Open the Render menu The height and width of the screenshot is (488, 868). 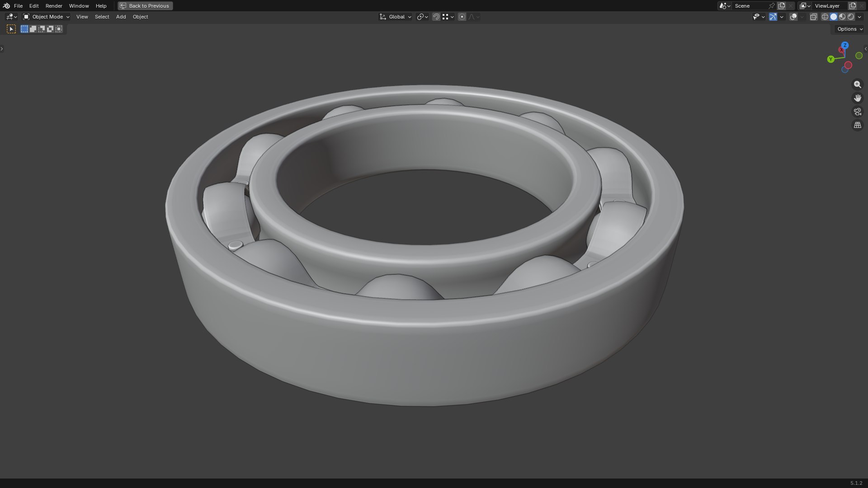(x=54, y=6)
